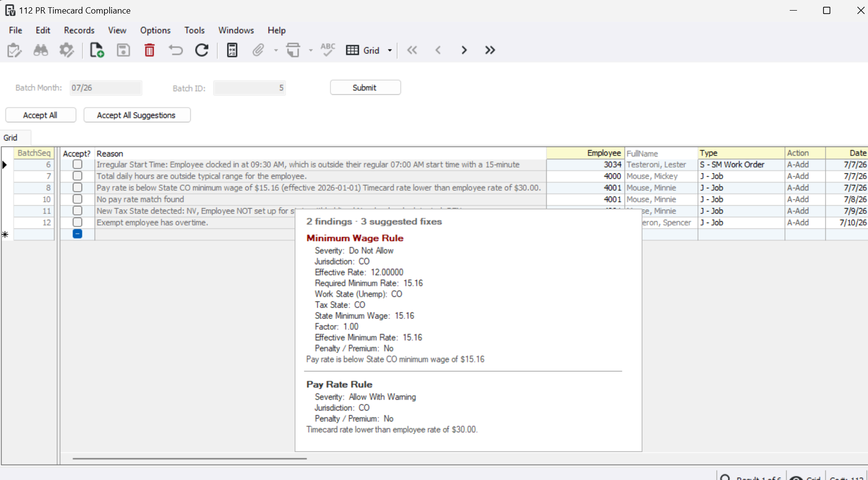Viewport: 868px width, 480px height.
Task: Select the row with BatchSeq 10
Action: tap(34, 199)
